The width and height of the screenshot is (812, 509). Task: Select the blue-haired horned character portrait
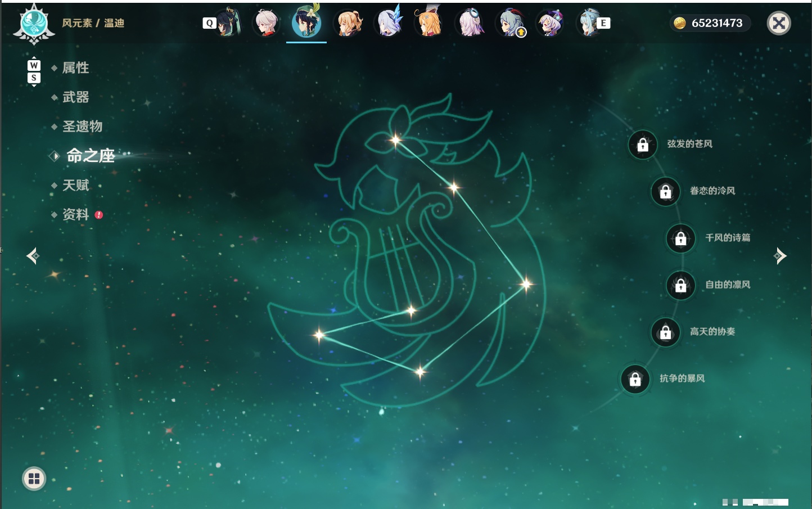510,22
